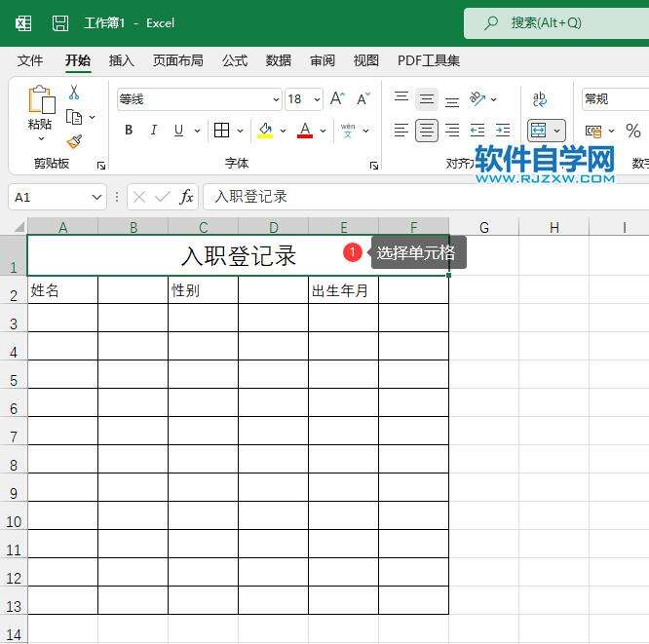The height and width of the screenshot is (644, 649).
Task: Open the clipboard dialog launcher
Action: tap(101, 166)
